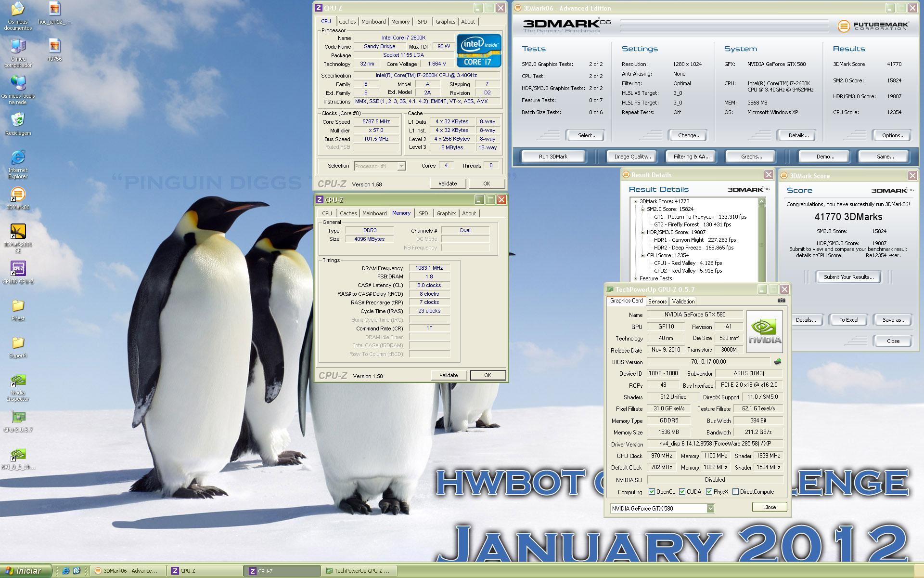Switch to 3DMark06 taskbar button
The height and width of the screenshot is (578, 924).
click(128, 571)
